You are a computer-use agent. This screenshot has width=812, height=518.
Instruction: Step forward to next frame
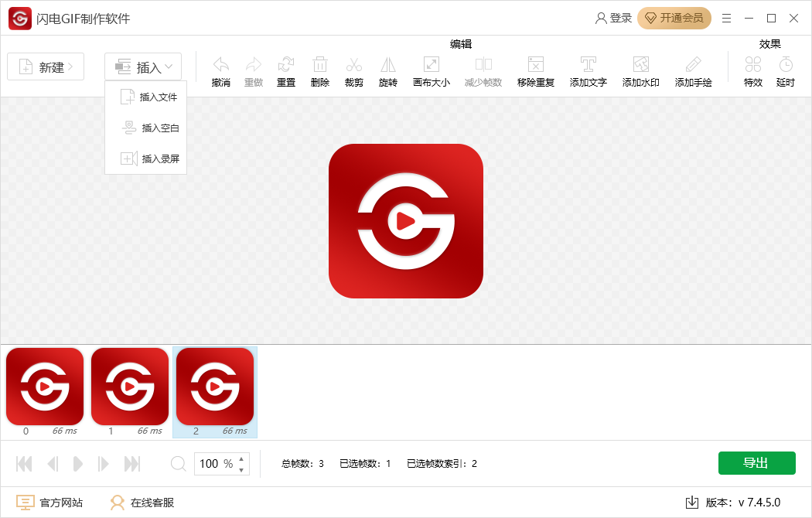(103, 464)
